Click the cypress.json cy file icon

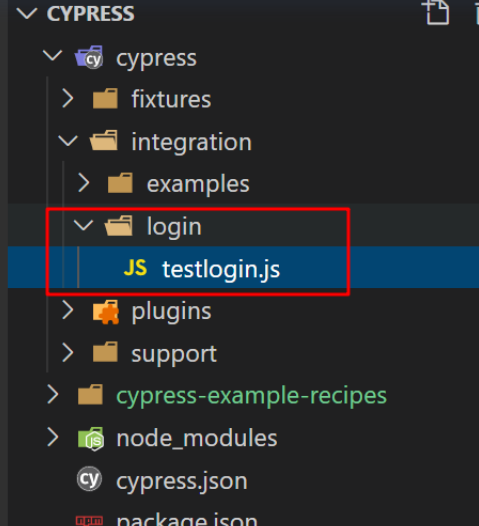[x=89, y=479]
